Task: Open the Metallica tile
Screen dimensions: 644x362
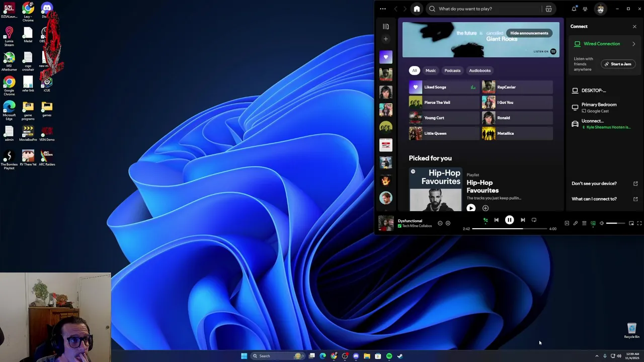Action: (517, 133)
